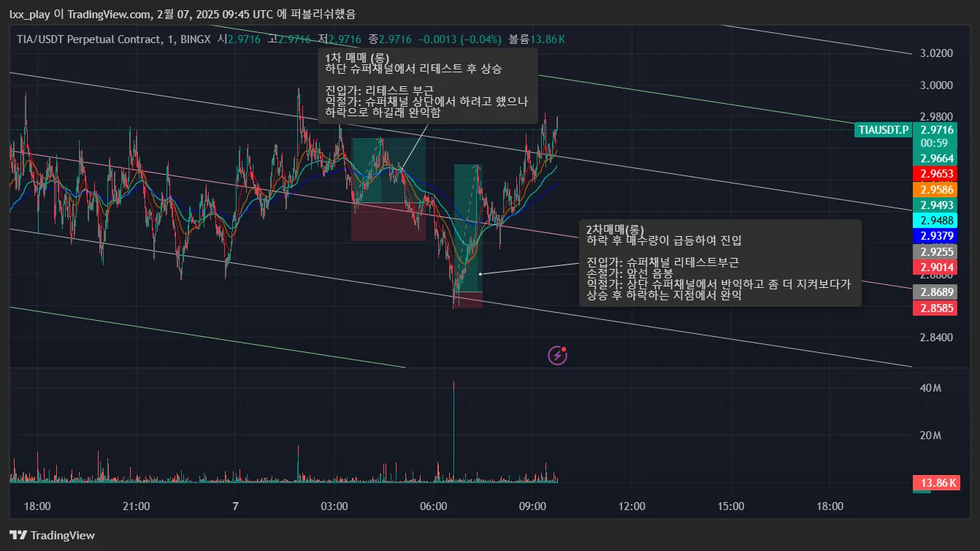Click the cyan 2.9488 price tag
Screen dimensions: 980x551
coord(935,220)
